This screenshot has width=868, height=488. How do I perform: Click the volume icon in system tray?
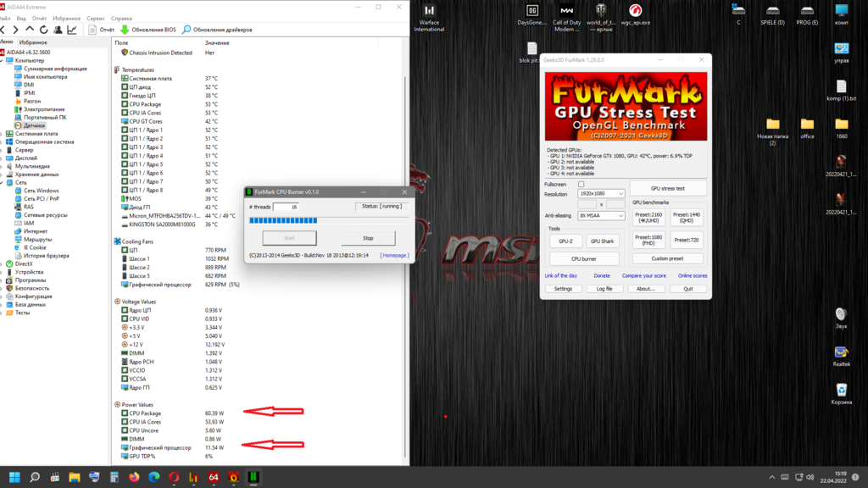(x=810, y=477)
